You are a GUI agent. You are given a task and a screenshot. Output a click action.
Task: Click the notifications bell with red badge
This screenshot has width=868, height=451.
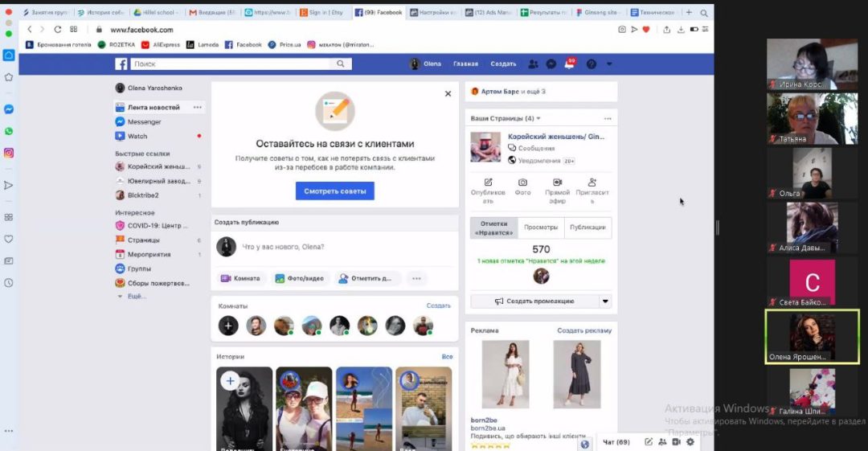pos(570,64)
